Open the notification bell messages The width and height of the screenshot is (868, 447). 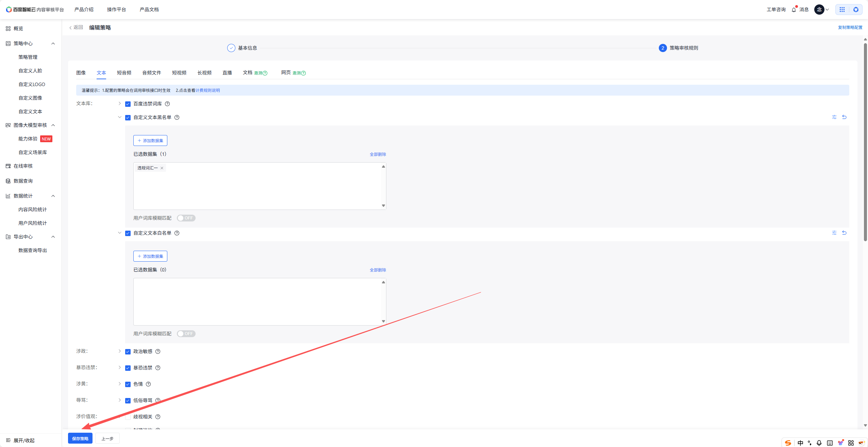pos(794,10)
